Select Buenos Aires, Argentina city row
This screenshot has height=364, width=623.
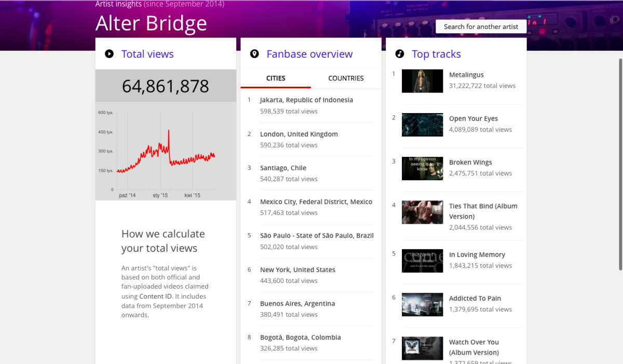pos(310,308)
